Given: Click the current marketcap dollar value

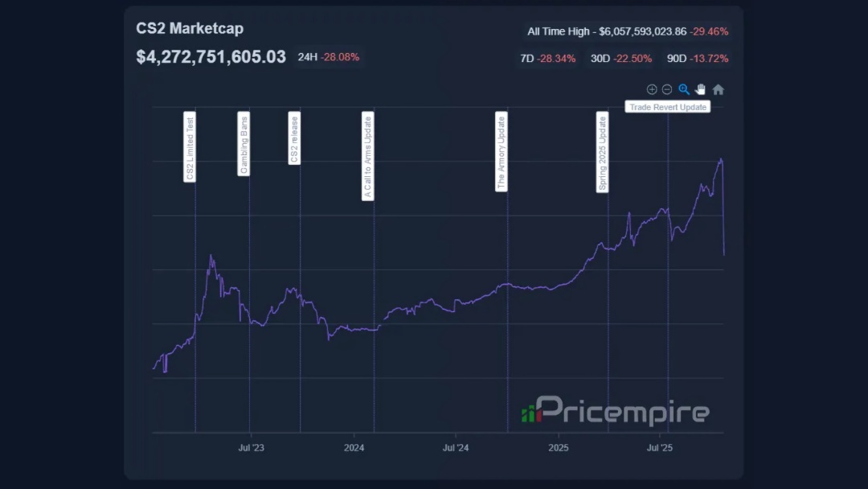Looking at the screenshot, I should [211, 57].
